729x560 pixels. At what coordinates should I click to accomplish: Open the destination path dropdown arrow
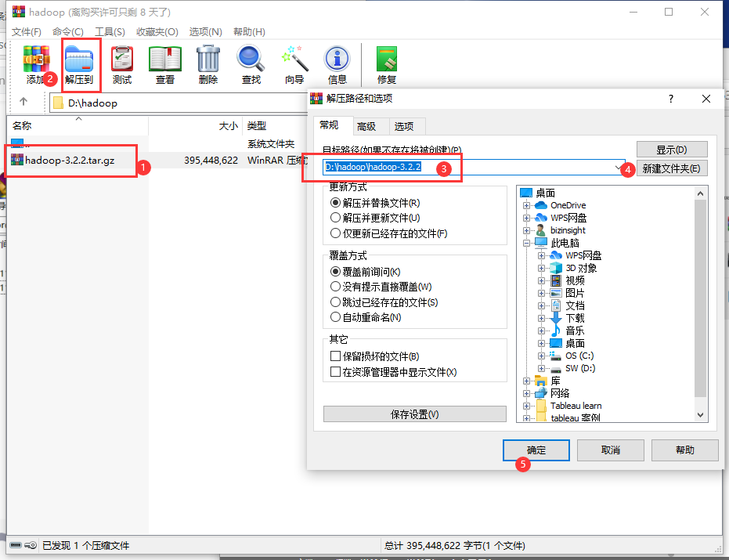click(619, 168)
